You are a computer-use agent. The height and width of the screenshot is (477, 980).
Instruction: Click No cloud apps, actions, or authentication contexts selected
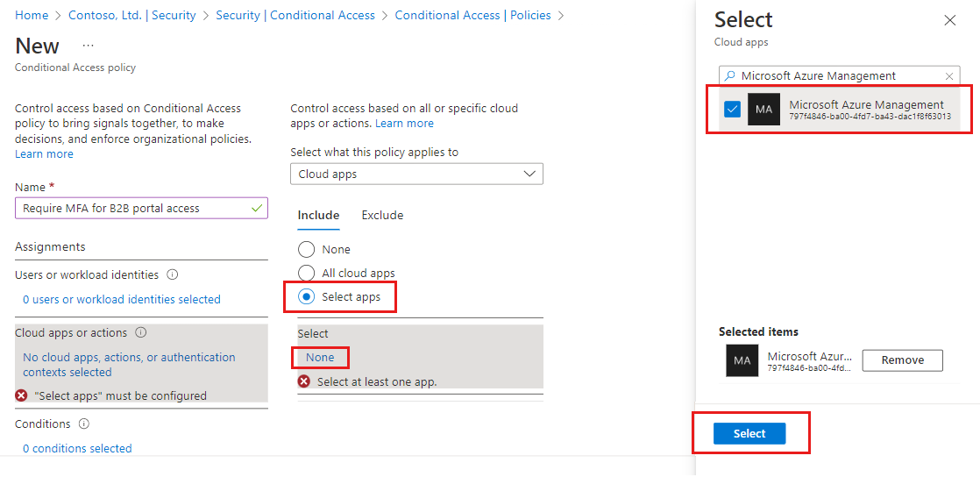pyautogui.click(x=130, y=365)
